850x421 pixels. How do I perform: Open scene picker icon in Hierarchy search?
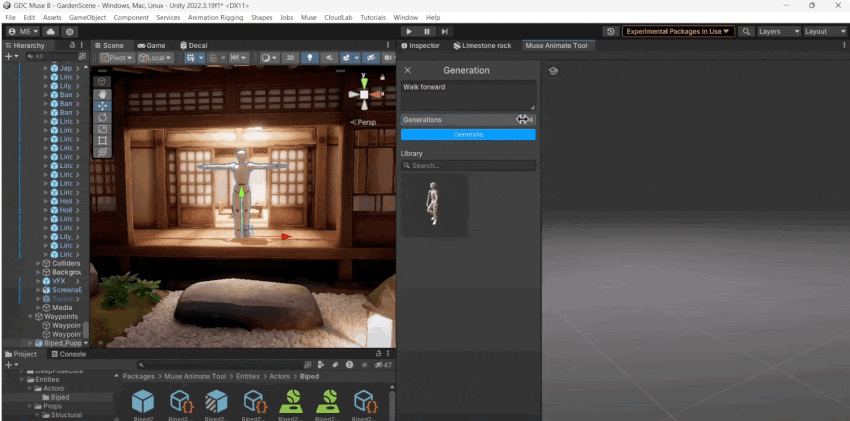82,56
